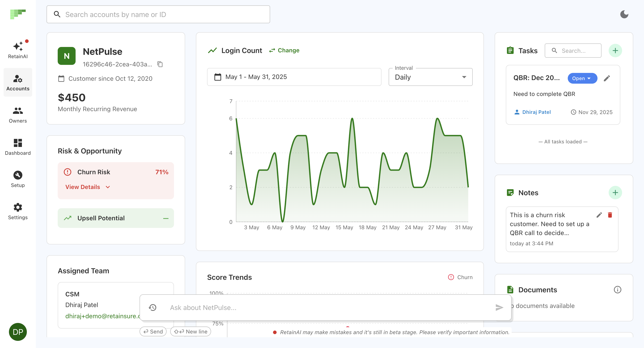Go to Owners in sidebar
Viewport: 644px width, 348px height.
tap(18, 115)
